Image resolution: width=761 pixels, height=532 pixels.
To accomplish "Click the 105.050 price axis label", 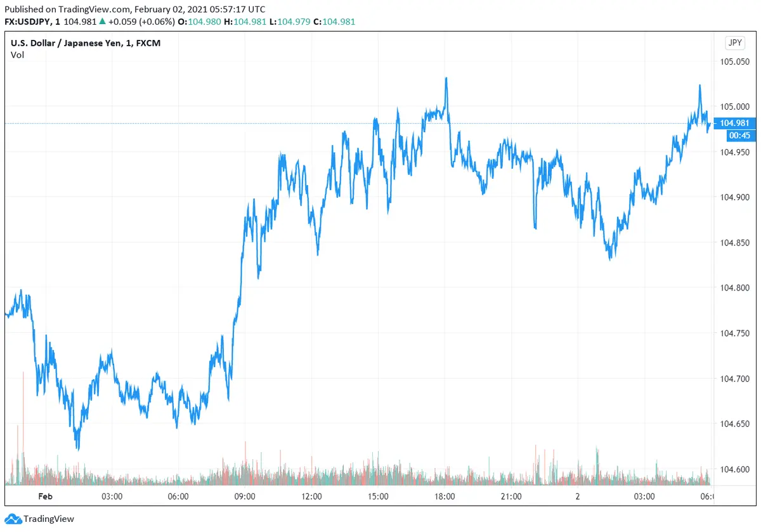I will pyautogui.click(x=734, y=62).
